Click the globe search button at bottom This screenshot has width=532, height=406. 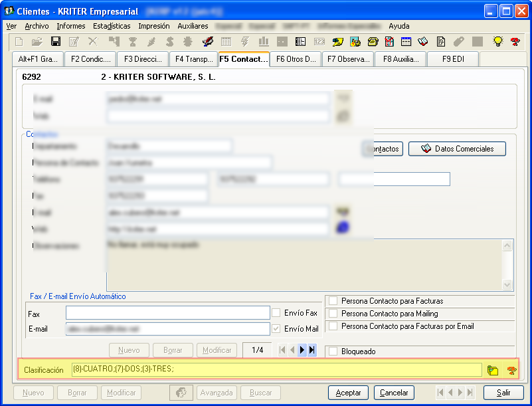[x=181, y=393]
